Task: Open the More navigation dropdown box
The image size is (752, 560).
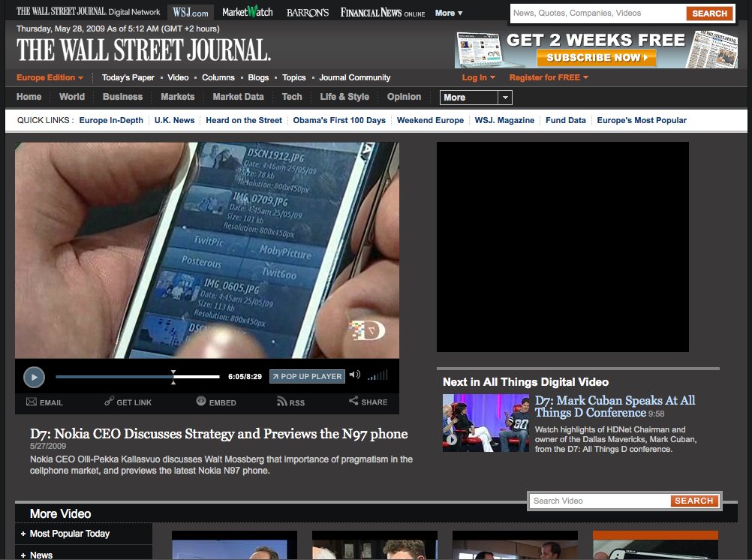Action: [x=476, y=98]
